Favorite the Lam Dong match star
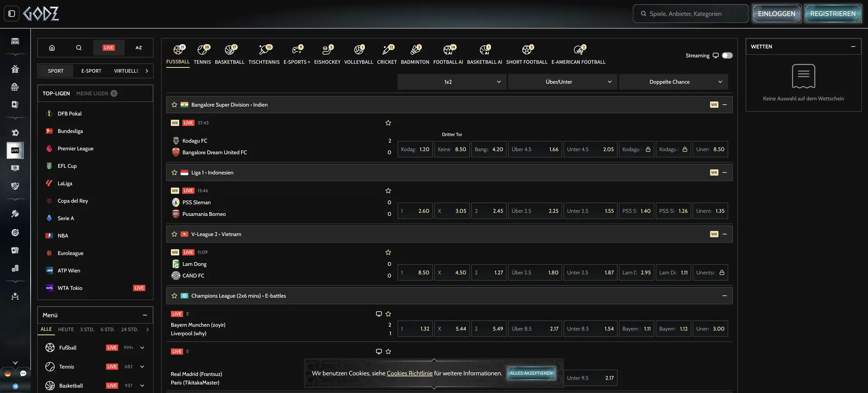The image size is (868, 393). pos(388,252)
